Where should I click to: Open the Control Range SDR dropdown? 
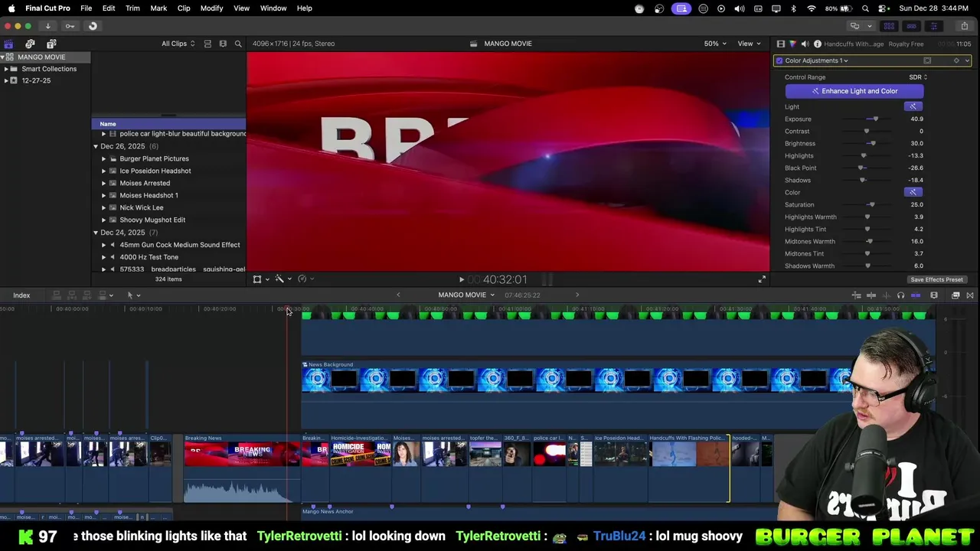tap(918, 77)
